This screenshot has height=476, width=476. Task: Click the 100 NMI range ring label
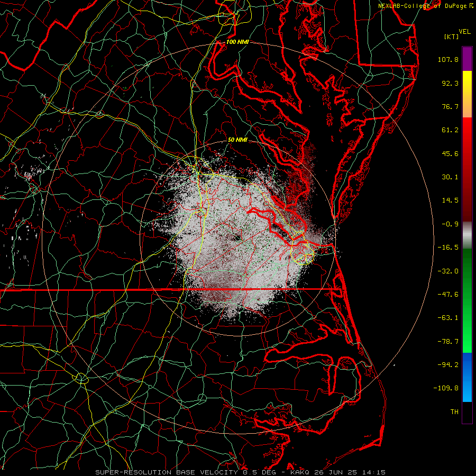click(x=237, y=42)
